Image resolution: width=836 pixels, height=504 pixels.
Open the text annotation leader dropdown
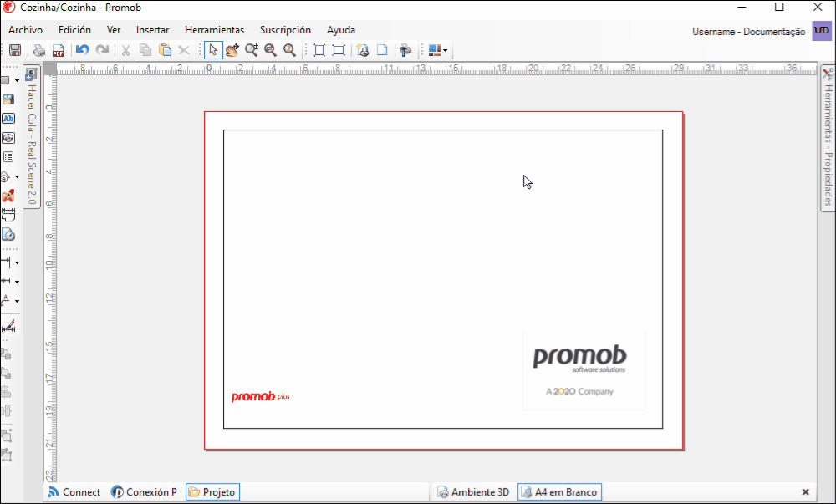17,301
